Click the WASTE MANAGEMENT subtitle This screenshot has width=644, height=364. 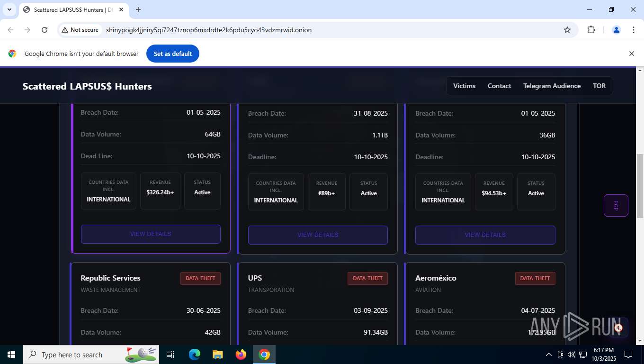pyautogui.click(x=110, y=290)
